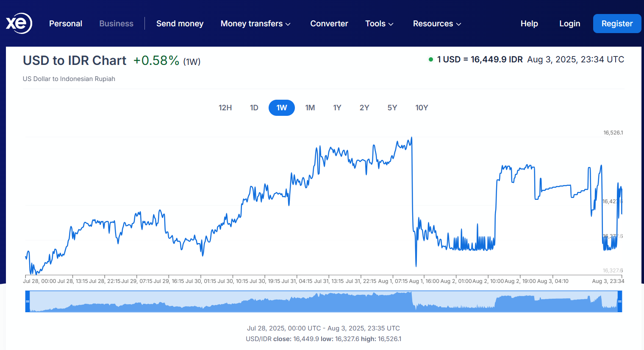This screenshot has width=644, height=350.
Task: Click the Xe logo icon
Action: pyautogui.click(x=19, y=23)
